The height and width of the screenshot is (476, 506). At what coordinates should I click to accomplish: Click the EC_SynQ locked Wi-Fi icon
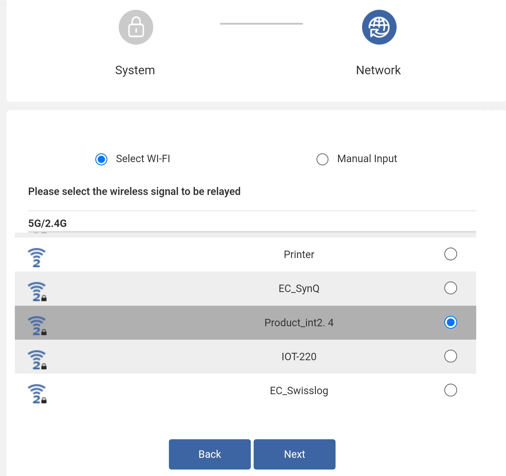37,292
